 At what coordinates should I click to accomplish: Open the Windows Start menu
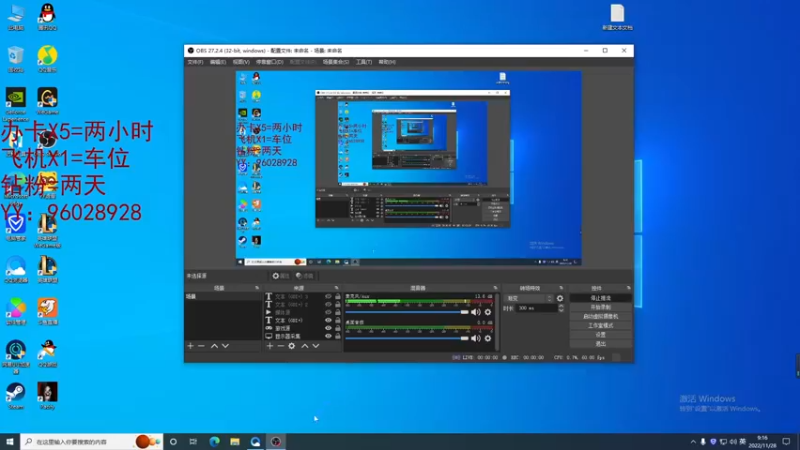10,442
